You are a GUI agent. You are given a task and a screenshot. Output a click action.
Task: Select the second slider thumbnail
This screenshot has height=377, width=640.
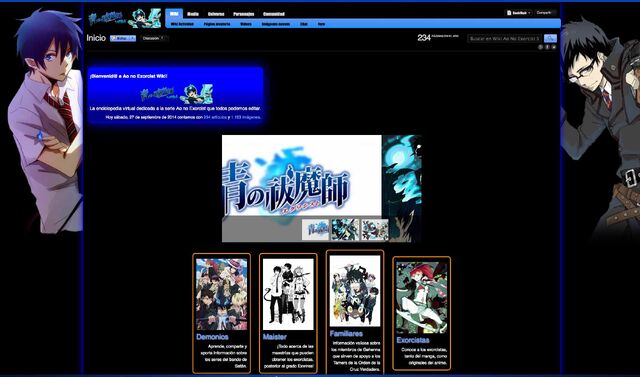(345, 229)
